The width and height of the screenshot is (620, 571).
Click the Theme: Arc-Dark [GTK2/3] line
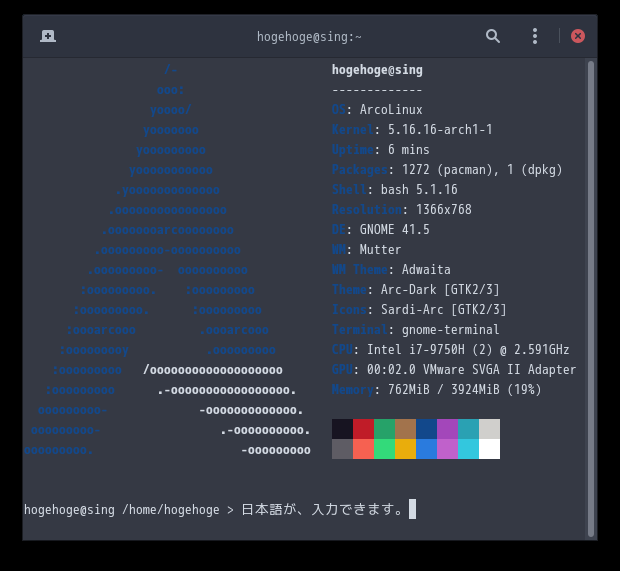[416, 289]
